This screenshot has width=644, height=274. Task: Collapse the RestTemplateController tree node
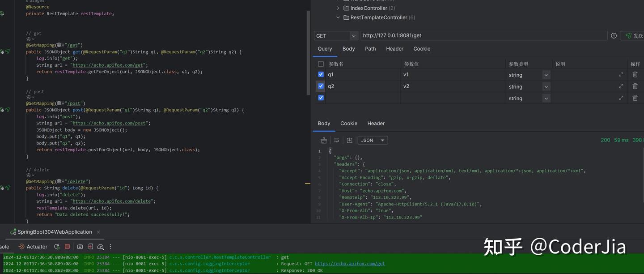click(x=338, y=17)
